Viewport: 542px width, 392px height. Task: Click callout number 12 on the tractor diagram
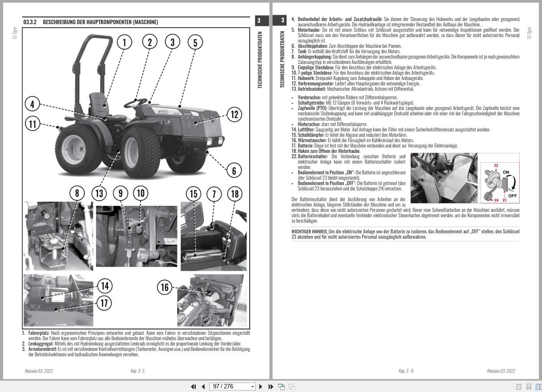coord(235,114)
